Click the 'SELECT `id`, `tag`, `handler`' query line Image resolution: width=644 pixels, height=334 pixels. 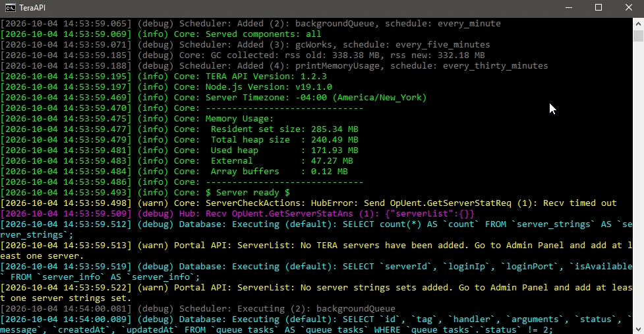point(316,324)
